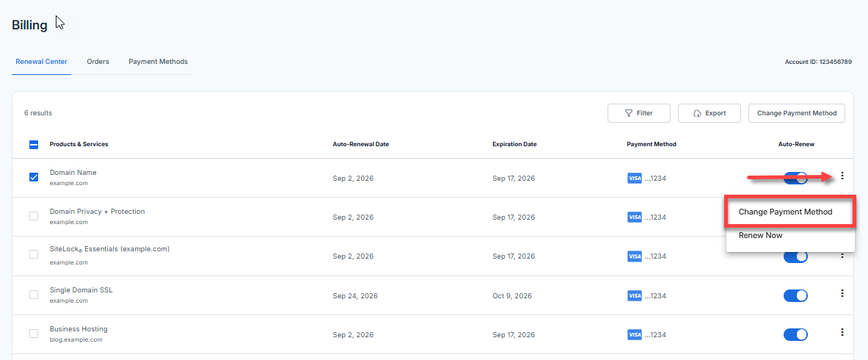The image size is (868, 360).
Task: Switch to the Payment Methods tab
Action: pyautogui.click(x=158, y=62)
